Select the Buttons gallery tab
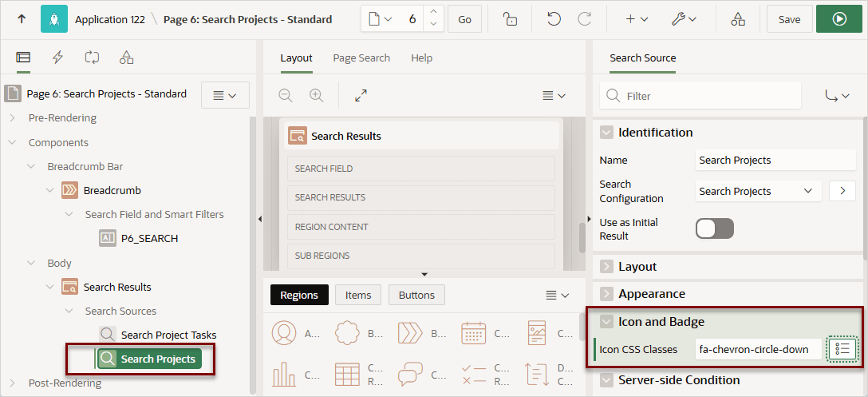The height and width of the screenshot is (397, 868). pyautogui.click(x=416, y=295)
